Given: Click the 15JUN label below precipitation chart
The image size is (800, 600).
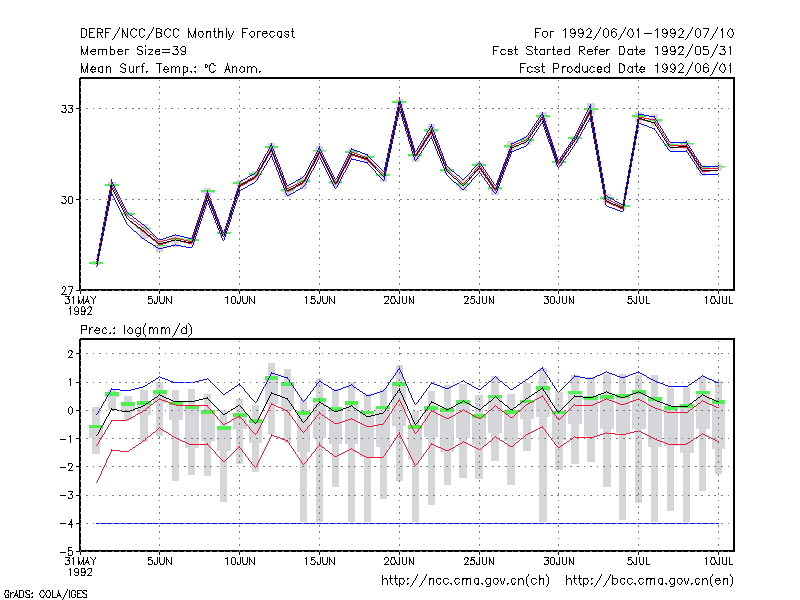Looking at the screenshot, I should [319, 561].
